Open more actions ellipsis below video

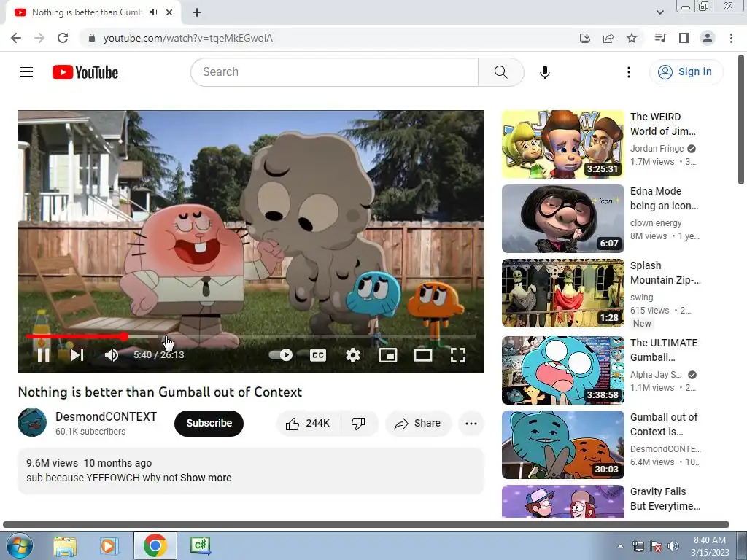(x=471, y=424)
